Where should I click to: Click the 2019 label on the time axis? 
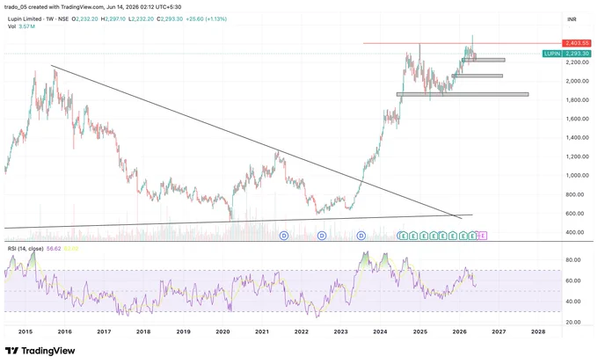coord(184,331)
